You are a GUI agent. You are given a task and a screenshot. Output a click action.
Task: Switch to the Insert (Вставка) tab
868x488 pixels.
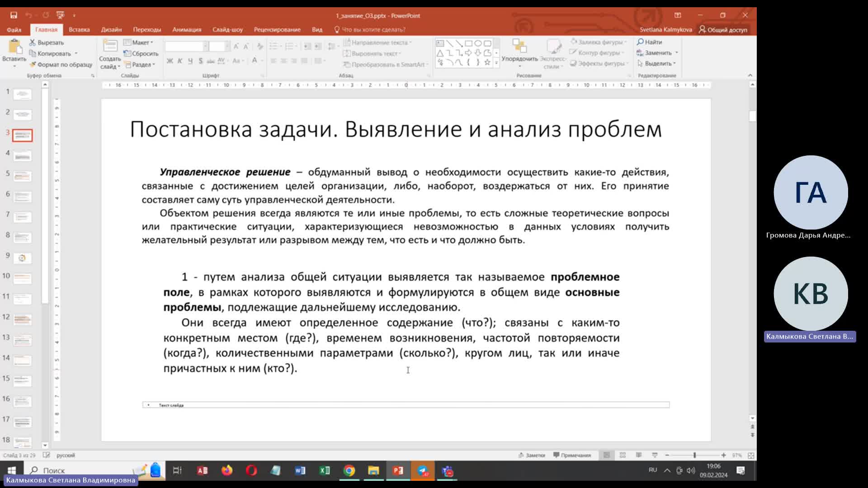(x=79, y=30)
